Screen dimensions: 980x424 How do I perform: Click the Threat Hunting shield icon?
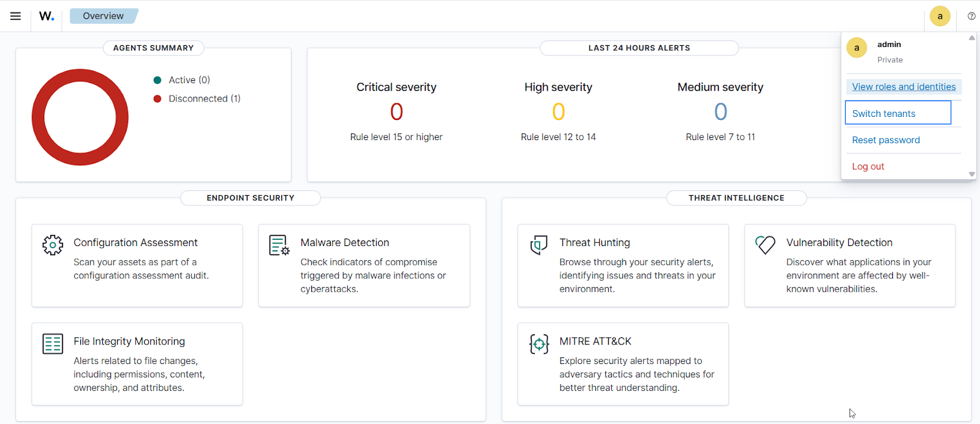coord(538,245)
